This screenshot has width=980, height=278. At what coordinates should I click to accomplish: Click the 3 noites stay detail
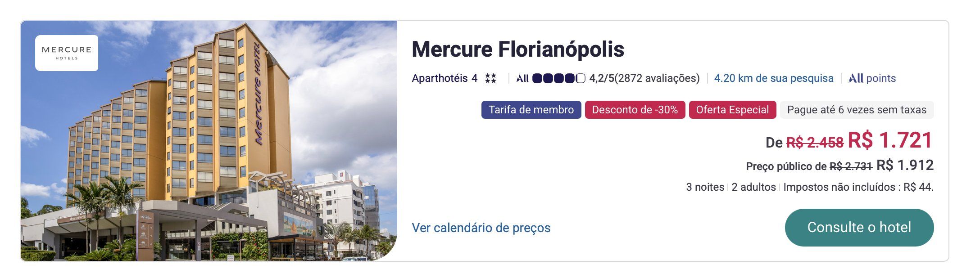click(705, 187)
